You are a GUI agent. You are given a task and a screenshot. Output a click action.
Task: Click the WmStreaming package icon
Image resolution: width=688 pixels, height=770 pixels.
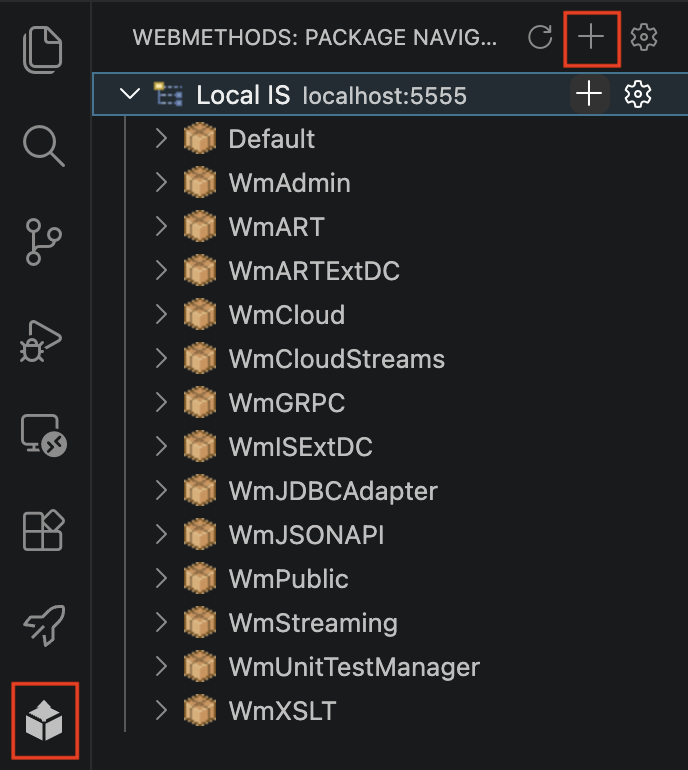200,622
